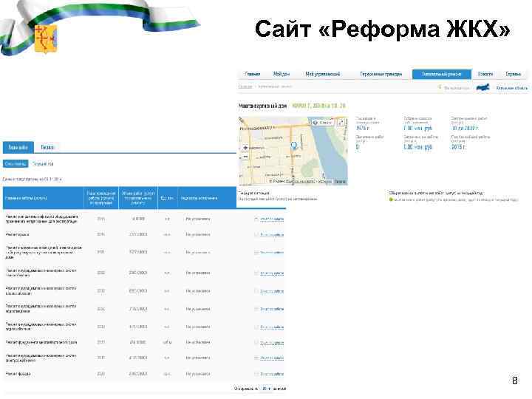Click the Главная breadcrumb link
This screenshot has height=399, width=532.
point(245,86)
